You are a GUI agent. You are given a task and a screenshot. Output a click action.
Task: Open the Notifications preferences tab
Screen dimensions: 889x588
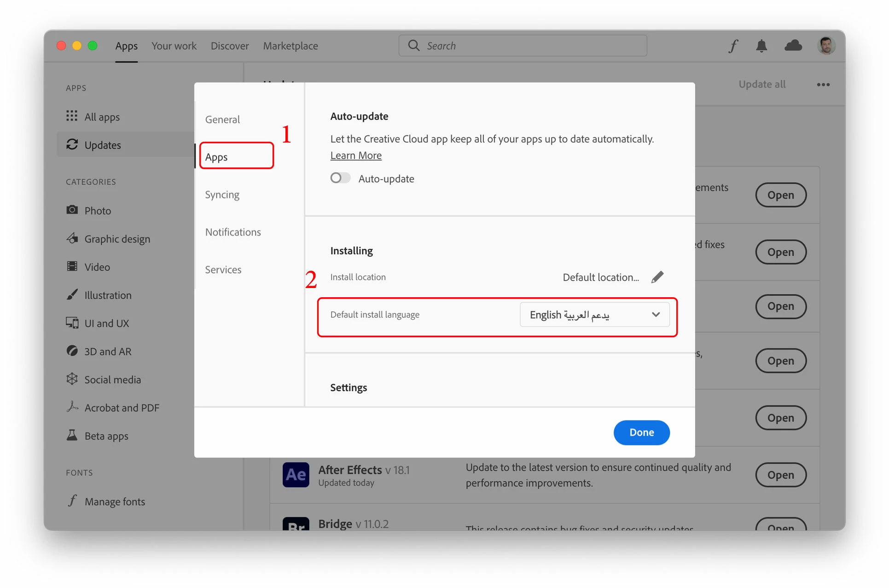233,232
